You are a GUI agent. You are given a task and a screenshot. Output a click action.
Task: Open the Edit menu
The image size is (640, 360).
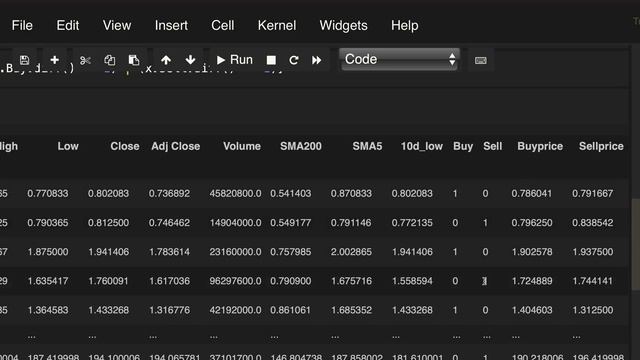click(x=68, y=25)
